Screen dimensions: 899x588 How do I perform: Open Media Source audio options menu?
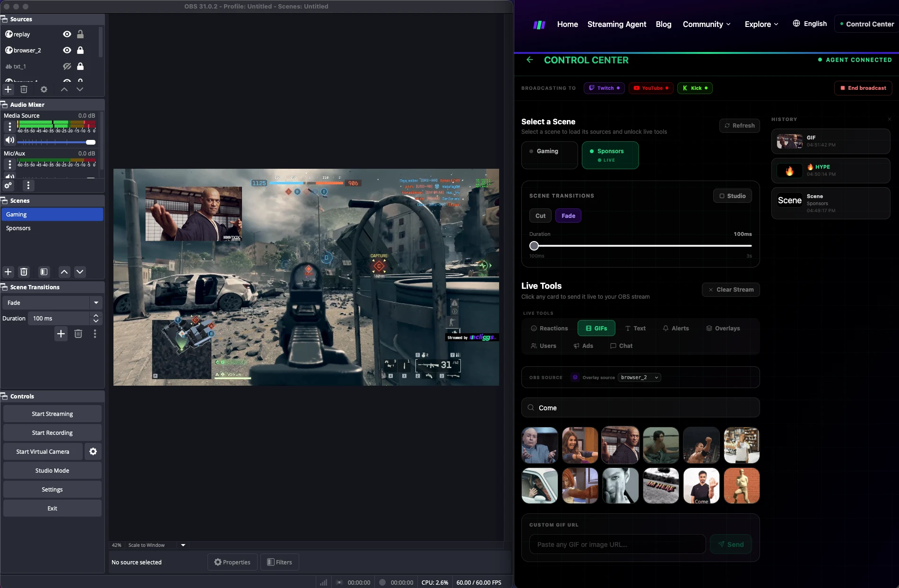pos(10,127)
